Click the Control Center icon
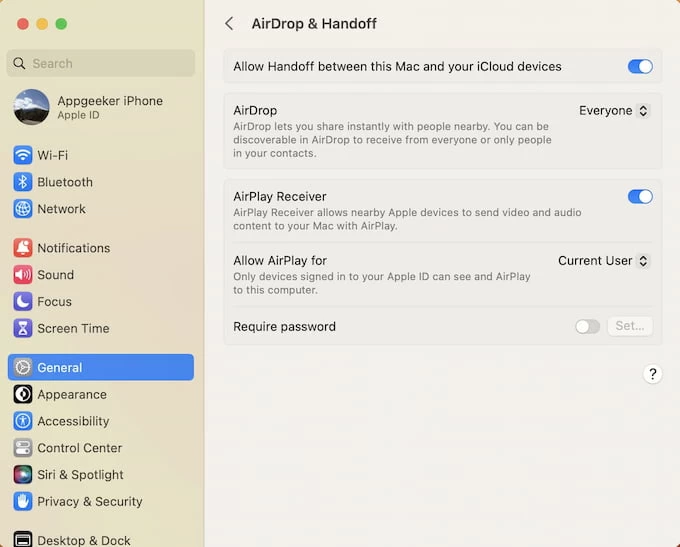This screenshot has width=680, height=547. [x=23, y=448]
